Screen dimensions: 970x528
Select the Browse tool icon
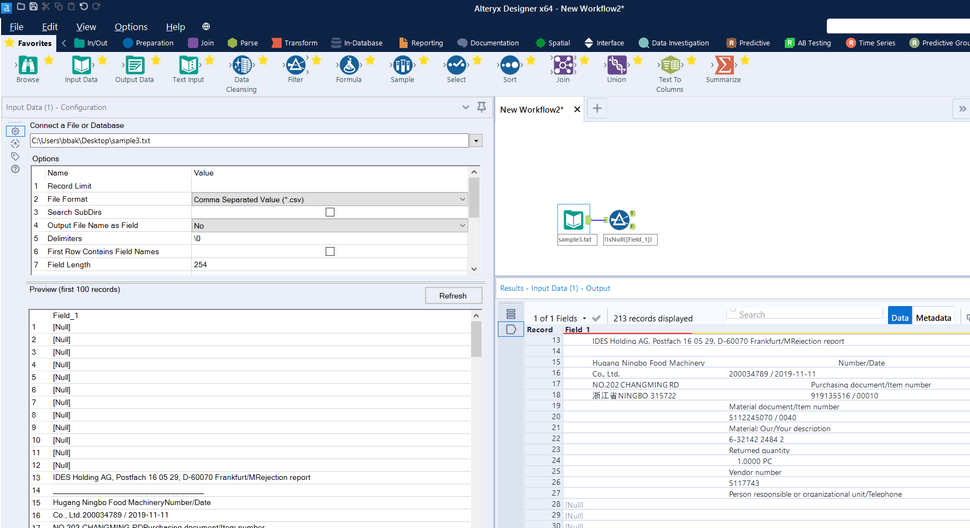click(x=27, y=65)
